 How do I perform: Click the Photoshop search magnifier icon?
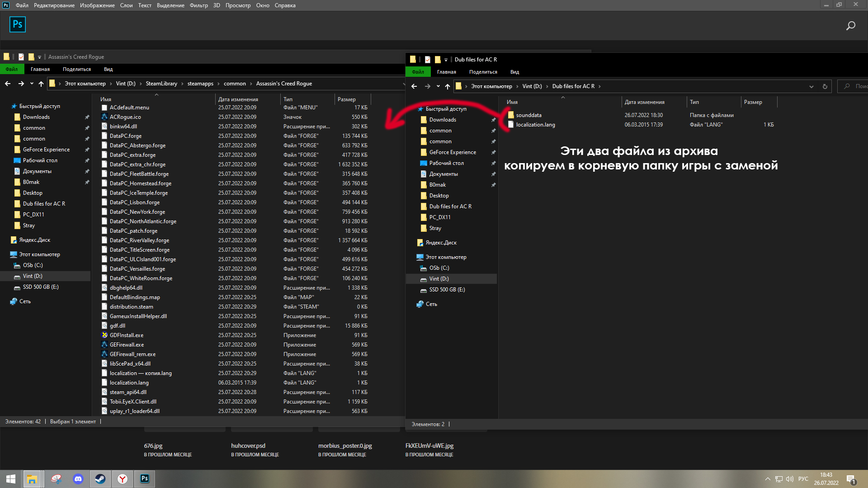click(x=850, y=26)
